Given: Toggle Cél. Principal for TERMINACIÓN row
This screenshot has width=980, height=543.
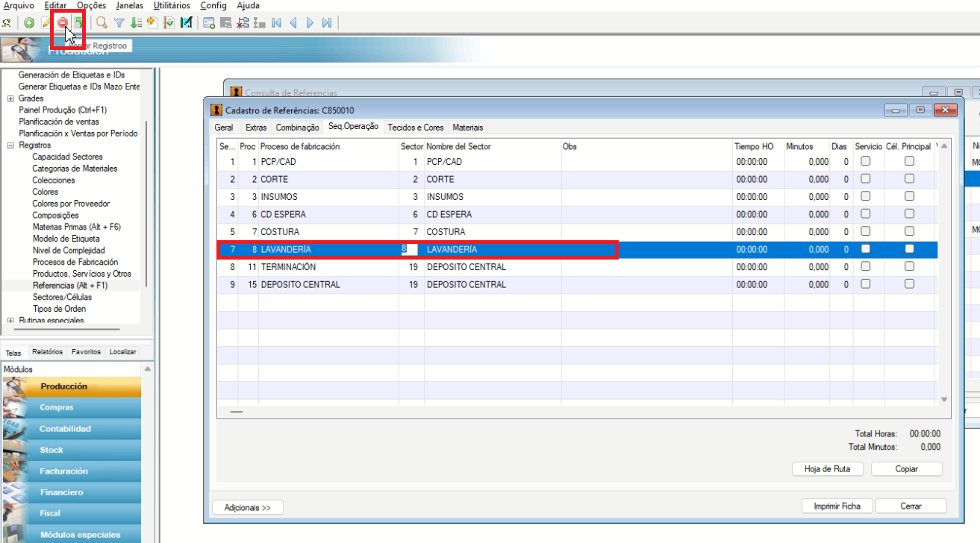Looking at the screenshot, I should coord(909,266).
